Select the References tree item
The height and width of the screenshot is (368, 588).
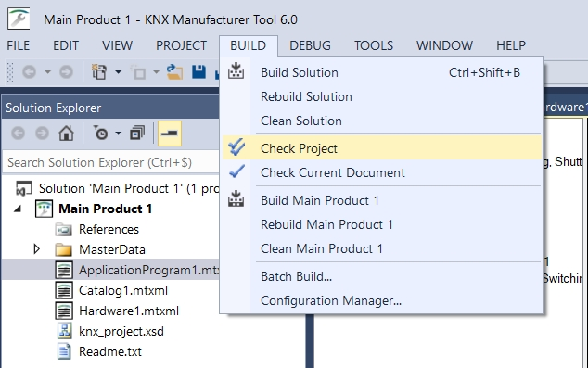tap(109, 229)
